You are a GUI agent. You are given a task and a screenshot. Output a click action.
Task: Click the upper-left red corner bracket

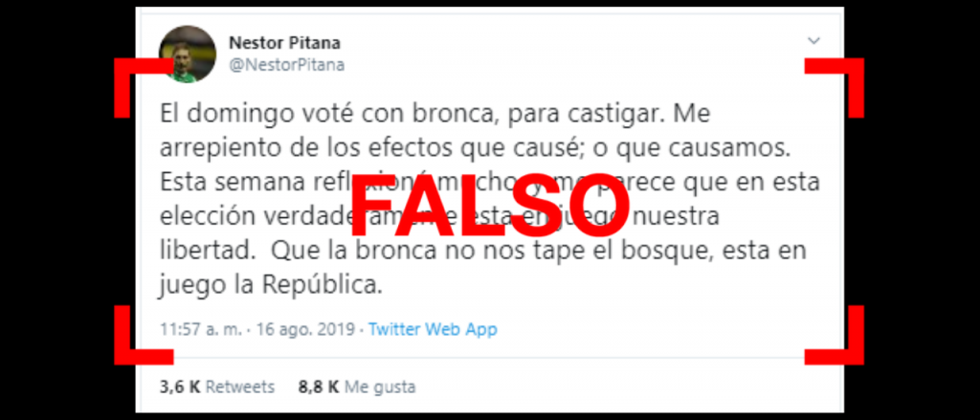pos(144,87)
